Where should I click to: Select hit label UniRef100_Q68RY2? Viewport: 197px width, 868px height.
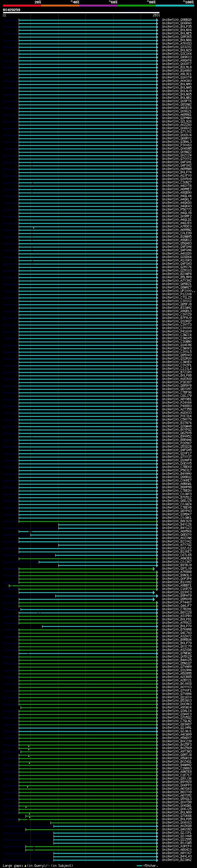click(x=176, y=139)
